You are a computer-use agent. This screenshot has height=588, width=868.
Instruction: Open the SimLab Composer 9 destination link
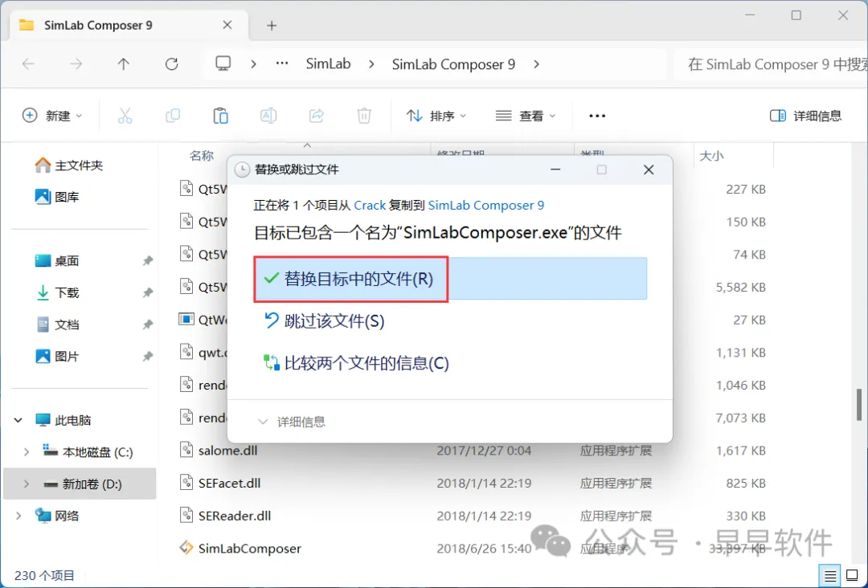[x=486, y=205]
